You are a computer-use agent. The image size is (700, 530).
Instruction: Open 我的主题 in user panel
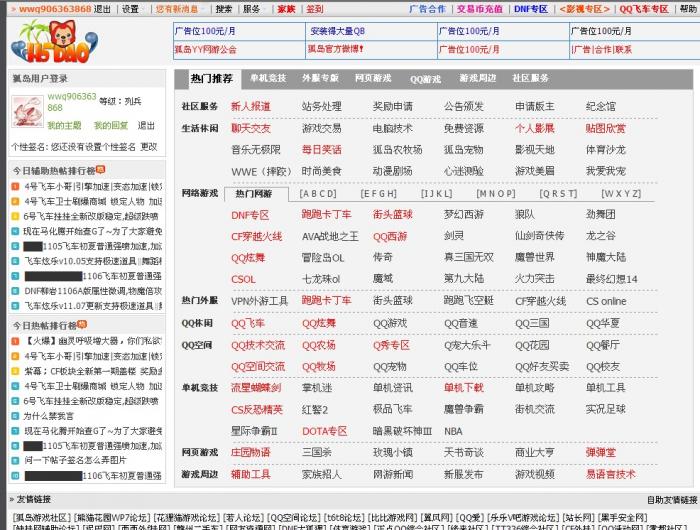point(65,125)
